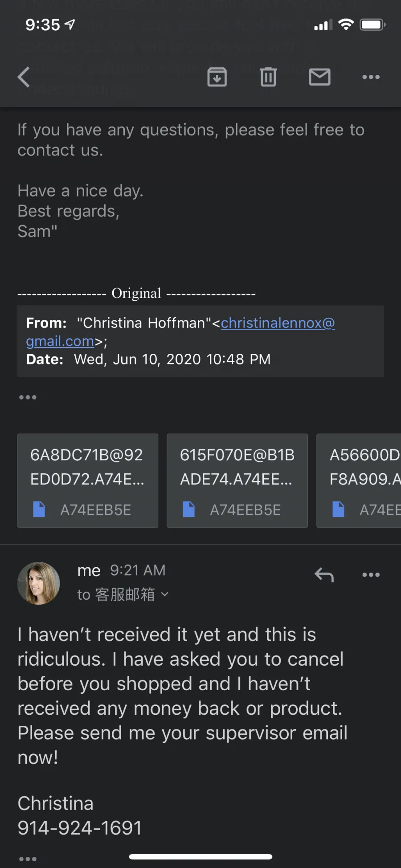Tap the phone number 914-924-1691
401x868 pixels.
click(80, 828)
